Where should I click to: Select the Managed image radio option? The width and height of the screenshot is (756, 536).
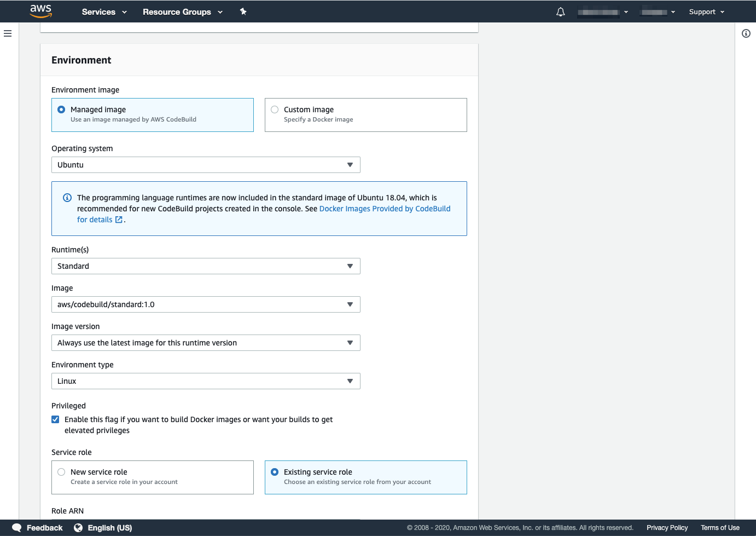(61, 109)
